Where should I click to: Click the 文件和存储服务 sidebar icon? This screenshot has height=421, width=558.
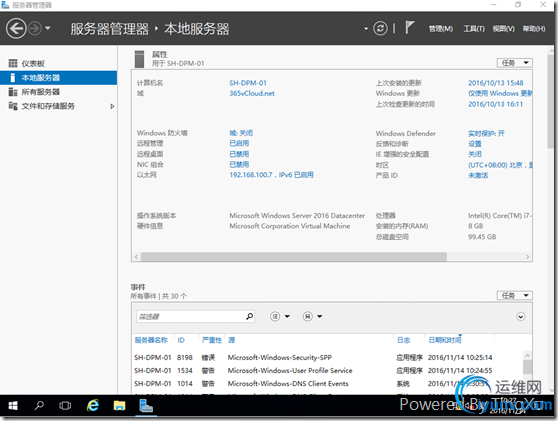(x=13, y=106)
